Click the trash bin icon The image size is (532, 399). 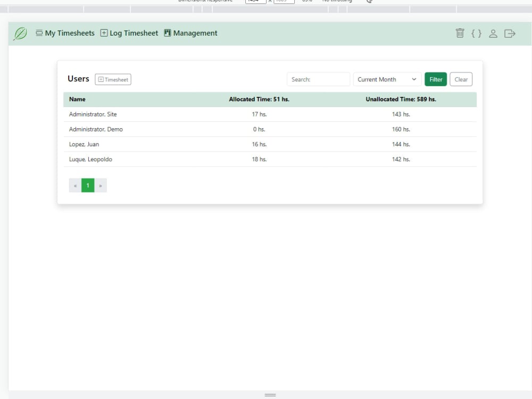(460, 33)
